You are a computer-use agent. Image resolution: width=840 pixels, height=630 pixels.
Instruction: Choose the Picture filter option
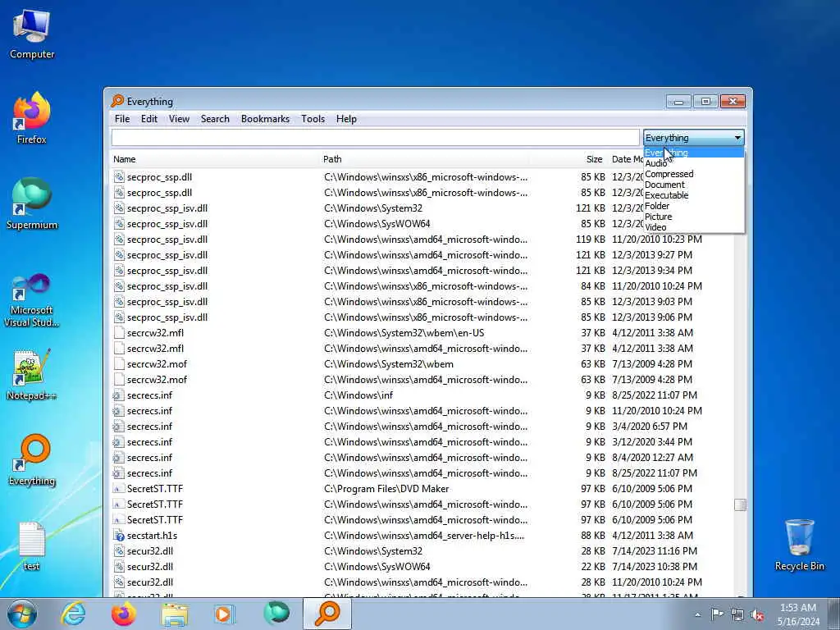pyautogui.click(x=693, y=217)
